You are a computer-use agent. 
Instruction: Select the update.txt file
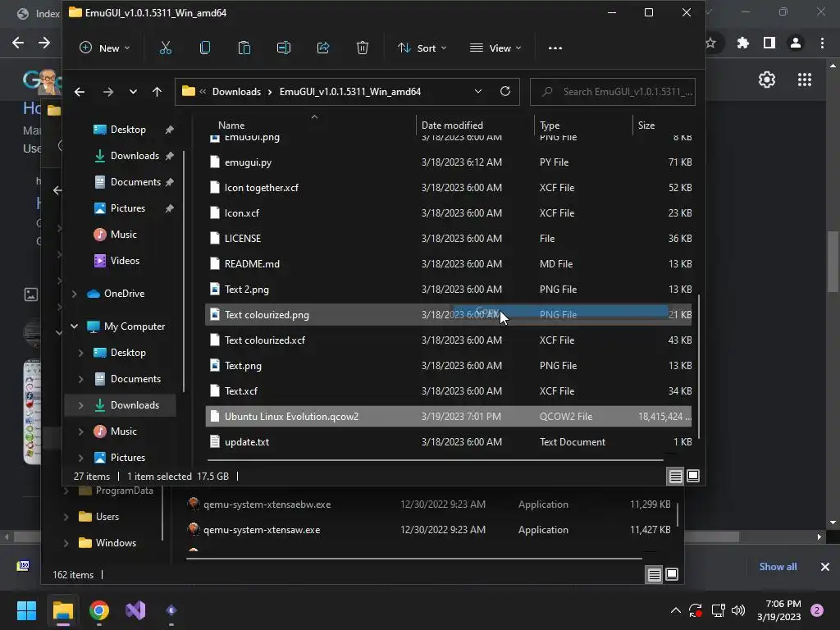click(x=448, y=442)
